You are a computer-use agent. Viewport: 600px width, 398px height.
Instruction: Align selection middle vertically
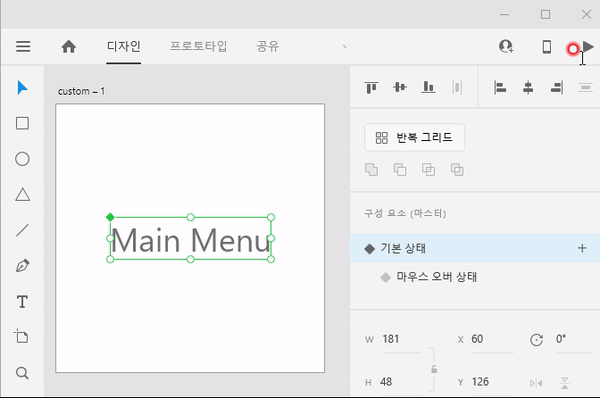coord(400,87)
